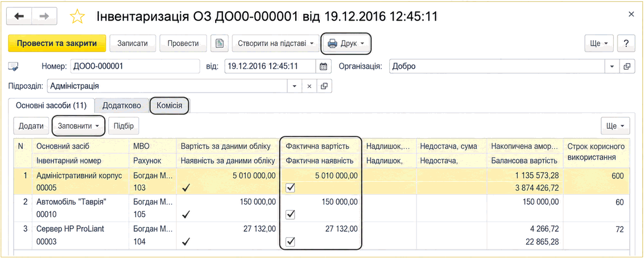Open the top Ще menu in the toolbar
644x259 pixels.
coord(599,43)
